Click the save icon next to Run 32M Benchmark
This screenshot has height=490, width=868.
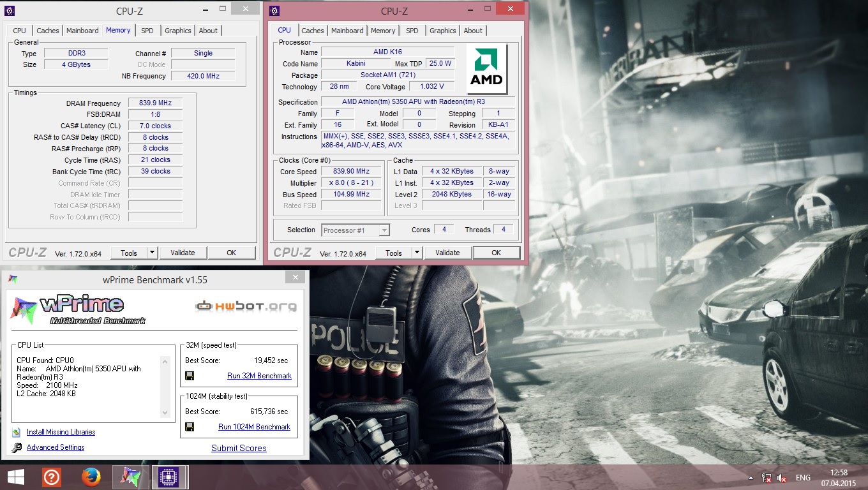point(190,376)
